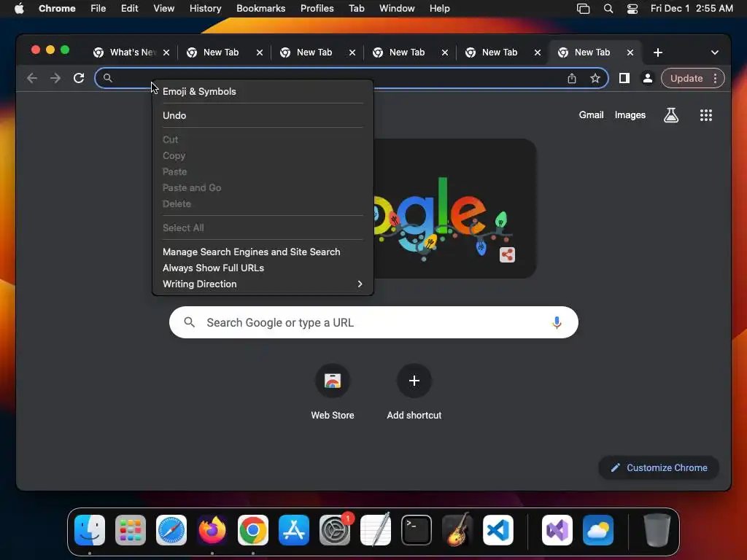
Task: Choose Emoji & Symbols from context menu
Action: tap(263, 91)
